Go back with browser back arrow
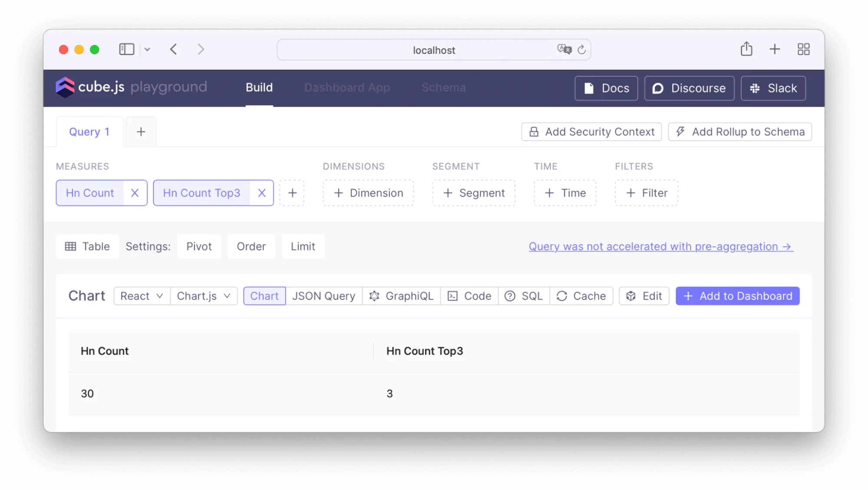 coord(174,49)
